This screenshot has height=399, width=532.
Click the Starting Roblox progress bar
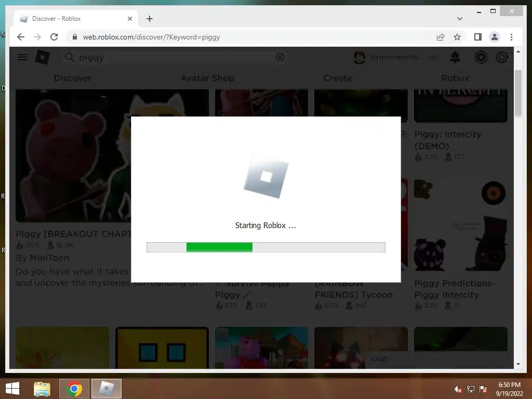coord(265,247)
